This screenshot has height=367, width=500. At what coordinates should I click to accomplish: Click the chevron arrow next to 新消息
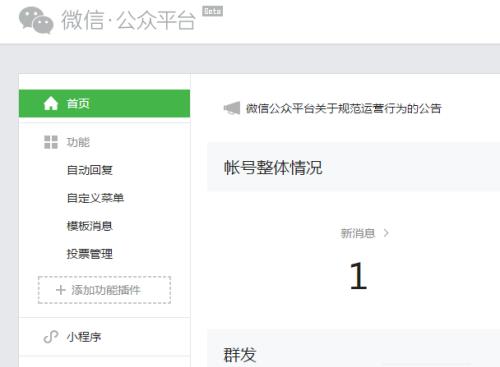[x=386, y=233]
